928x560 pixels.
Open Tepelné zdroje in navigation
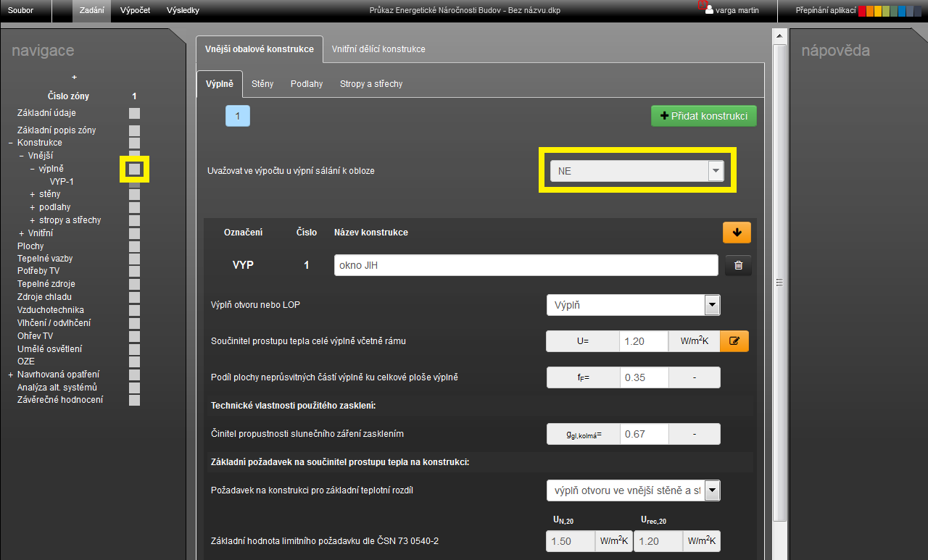tap(46, 284)
